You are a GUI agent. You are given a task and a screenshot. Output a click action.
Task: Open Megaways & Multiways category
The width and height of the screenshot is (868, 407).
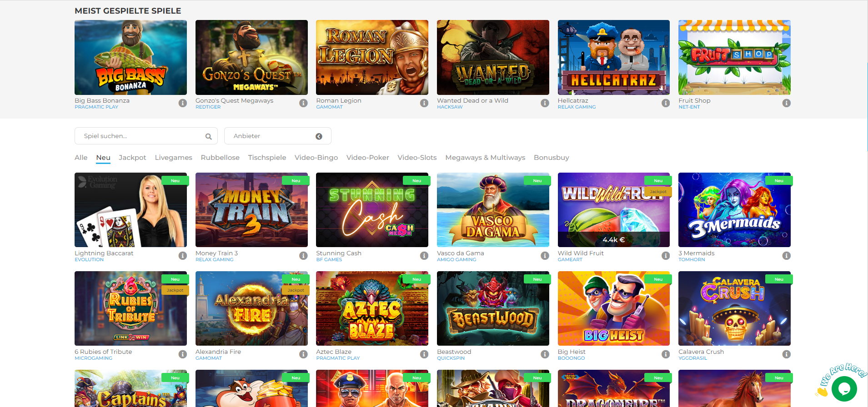pos(485,158)
